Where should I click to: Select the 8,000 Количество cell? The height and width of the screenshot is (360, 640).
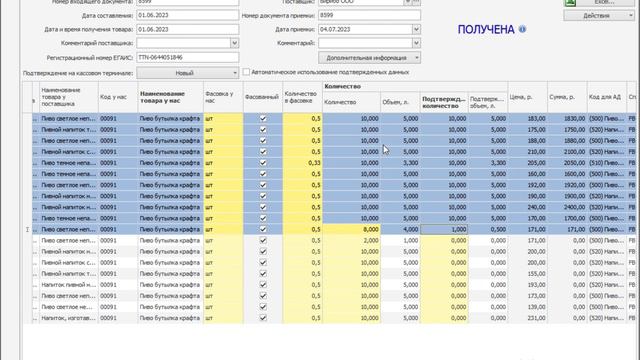tap(351, 229)
